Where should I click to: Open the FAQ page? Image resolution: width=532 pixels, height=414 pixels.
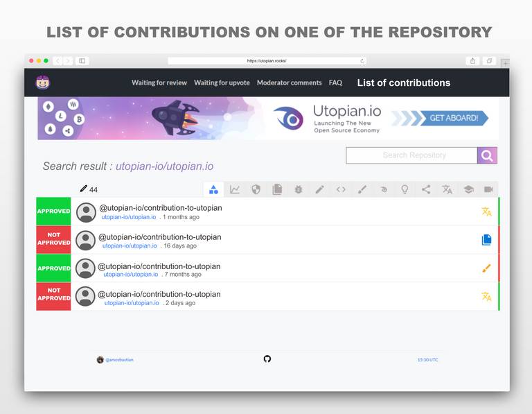point(335,83)
